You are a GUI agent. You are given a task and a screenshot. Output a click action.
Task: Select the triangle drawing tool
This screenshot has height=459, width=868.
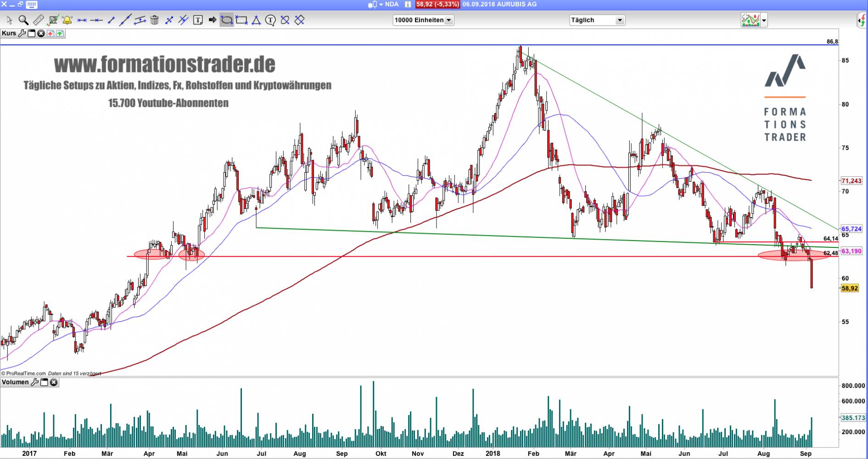[x=256, y=20]
